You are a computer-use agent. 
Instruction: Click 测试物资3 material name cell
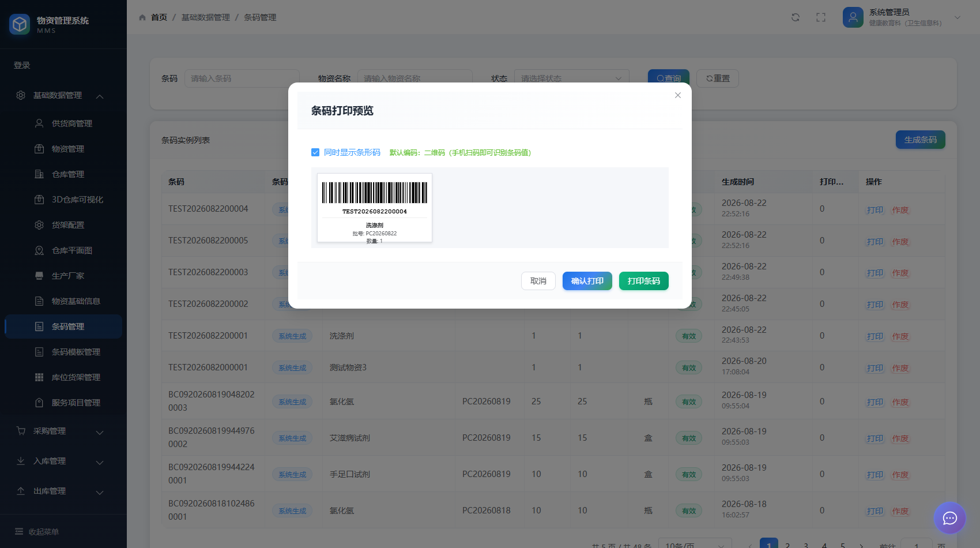(348, 367)
